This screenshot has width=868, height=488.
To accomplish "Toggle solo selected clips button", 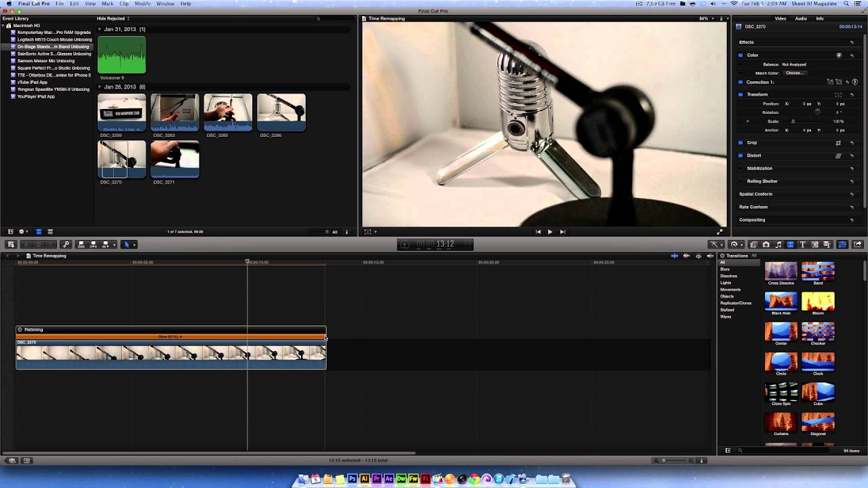I will click(698, 256).
